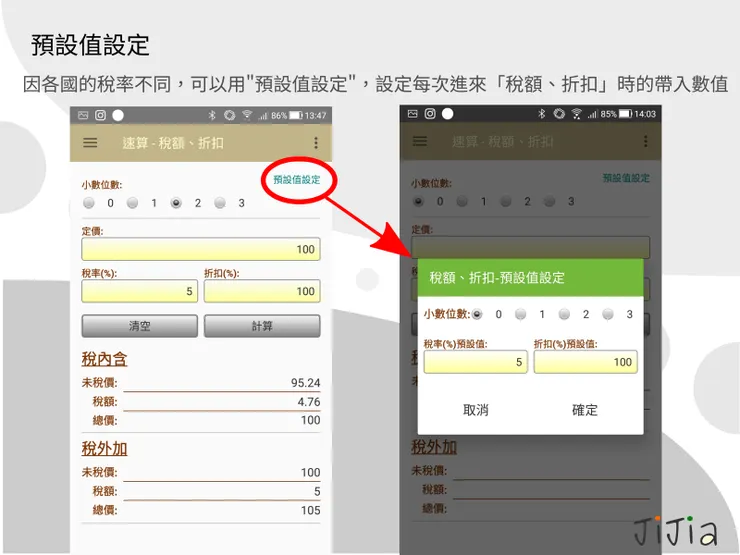Focus the 折扣(%) input in left phone
740x555 pixels.
pyautogui.click(x=262, y=291)
